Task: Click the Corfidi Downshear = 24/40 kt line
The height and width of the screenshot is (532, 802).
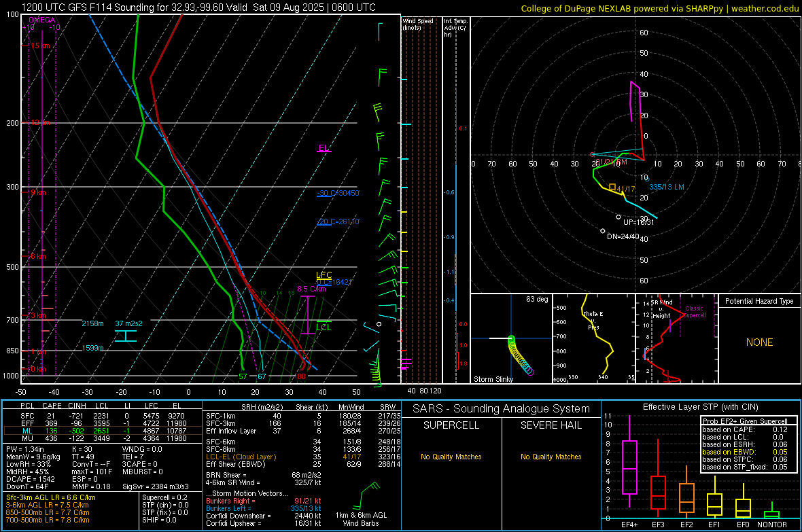Action: coord(264,516)
